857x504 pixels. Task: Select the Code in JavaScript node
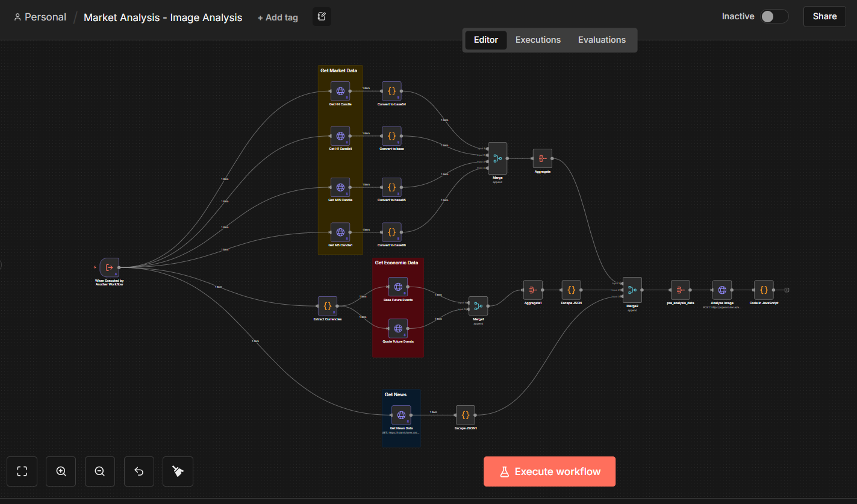[763, 290]
